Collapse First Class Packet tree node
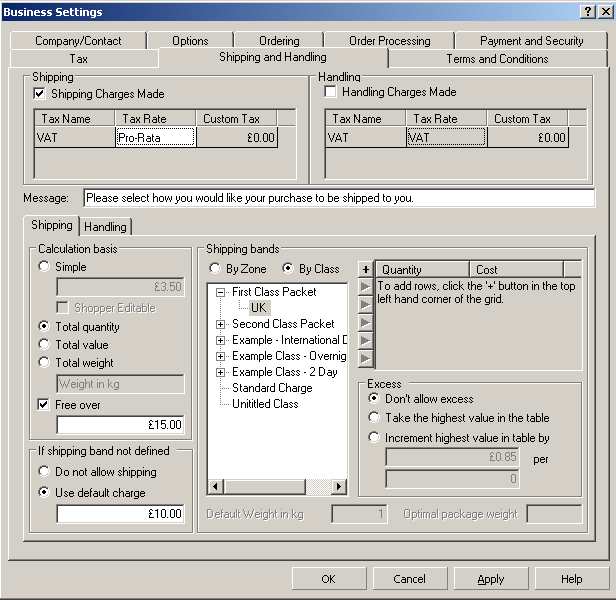 (220, 292)
